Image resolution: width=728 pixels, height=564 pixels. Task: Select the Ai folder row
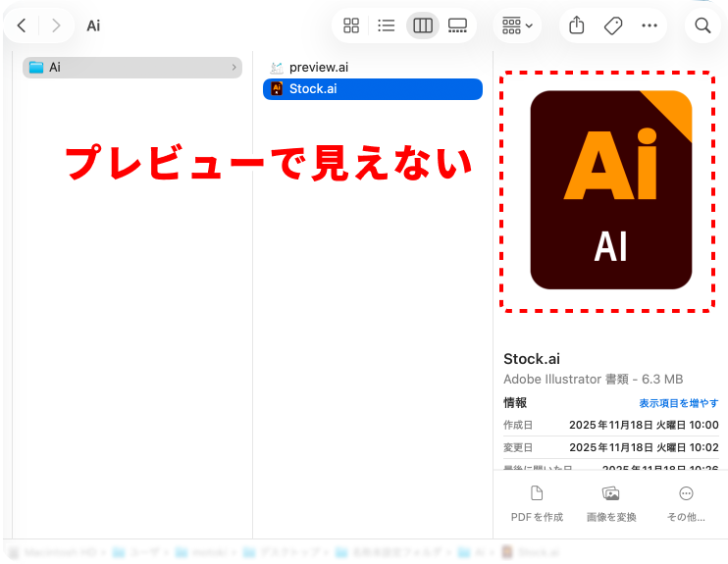pyautogui.click(x=132, y=68)
